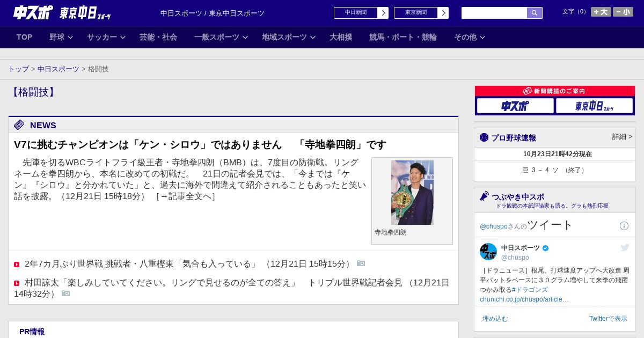Viewport: 644px width, 338px height.
Task: Click 新聞購読のご案内 banner header
Action: pyautogui.click(x=555, y=91)
